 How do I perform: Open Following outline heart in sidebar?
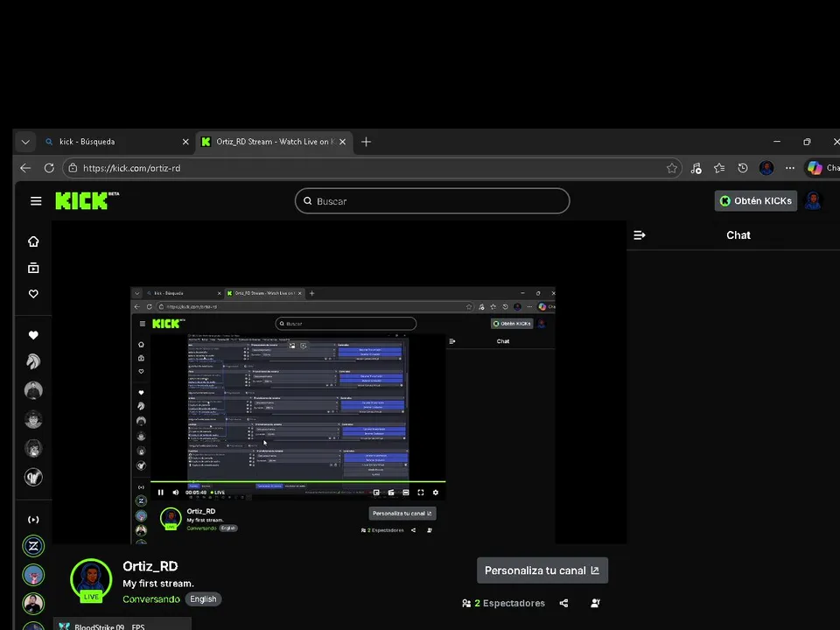[x=33, y=294]
